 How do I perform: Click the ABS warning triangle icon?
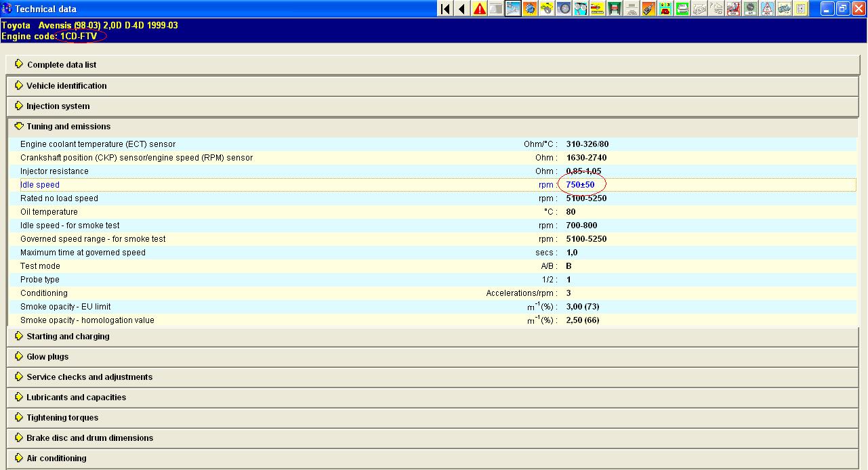pos(767,9)
